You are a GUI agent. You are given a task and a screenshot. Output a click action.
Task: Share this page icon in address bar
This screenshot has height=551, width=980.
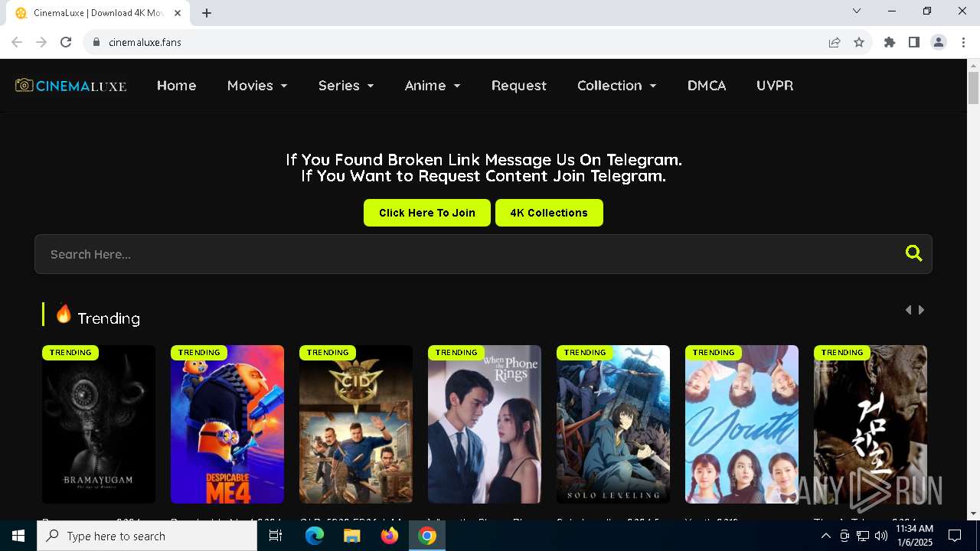click(x=835, y=42)
